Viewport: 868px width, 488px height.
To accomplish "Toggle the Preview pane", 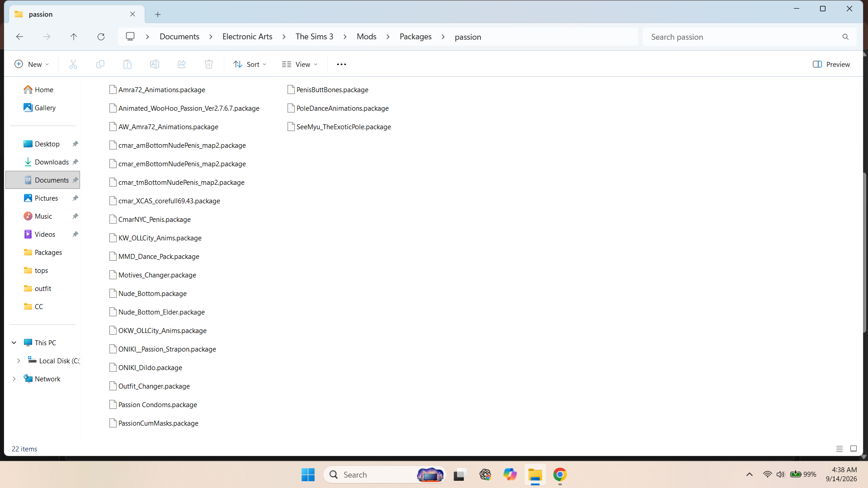I will point(831,64).
